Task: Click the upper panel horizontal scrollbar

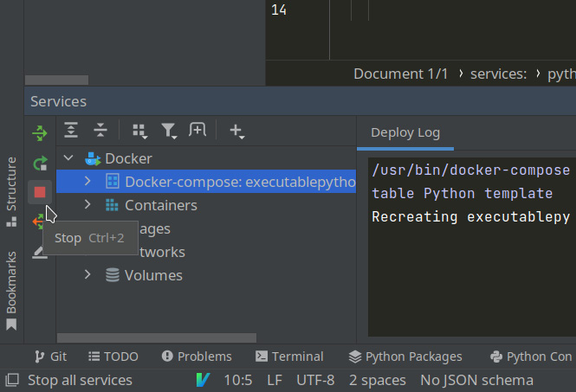Action: (56, 80)
